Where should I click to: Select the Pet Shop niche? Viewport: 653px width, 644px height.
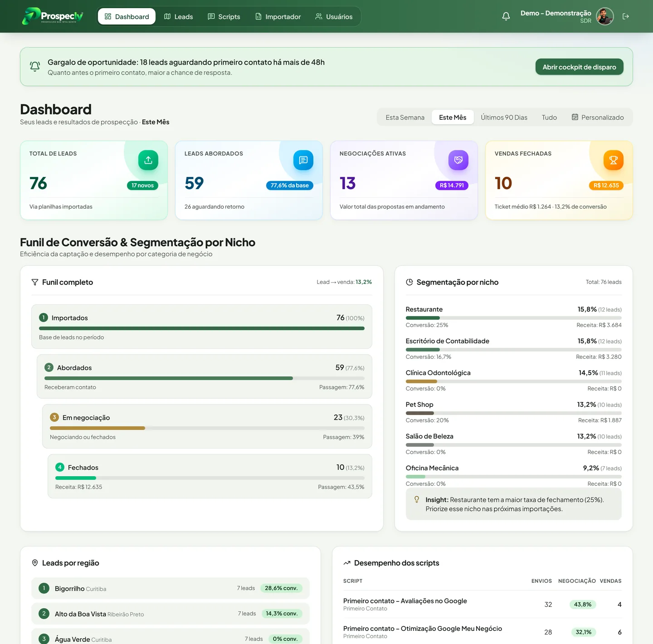click(513, 412)
